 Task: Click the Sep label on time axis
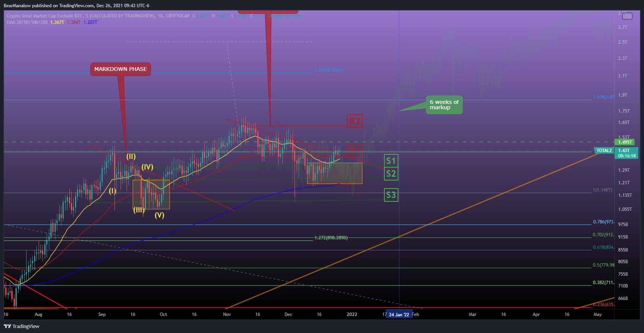tap(102, 314)
